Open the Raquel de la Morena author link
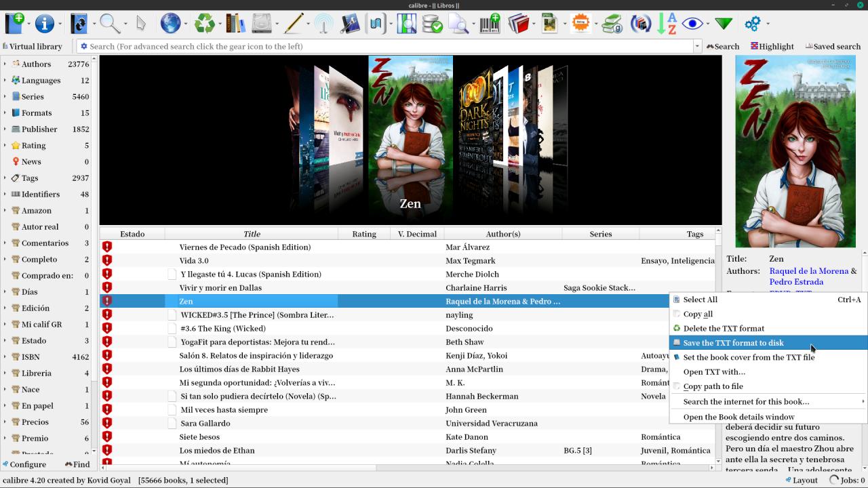 click(x=808, y=271)
